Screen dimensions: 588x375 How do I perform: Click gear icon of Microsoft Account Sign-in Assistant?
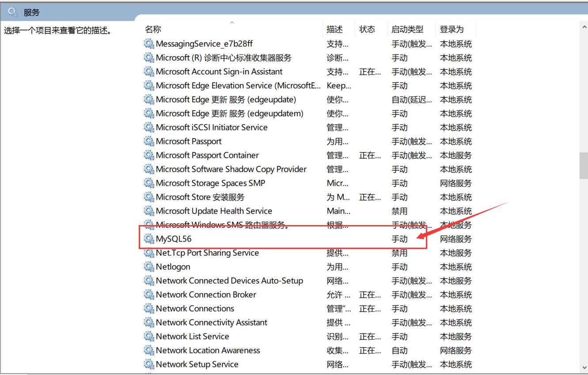(x=149, y=72)
